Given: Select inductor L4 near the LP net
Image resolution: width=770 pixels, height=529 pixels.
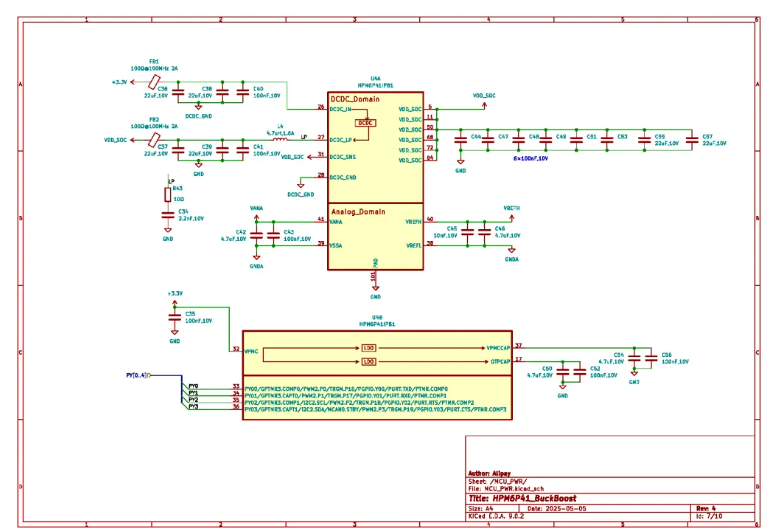Looking at the screenshot, I should coord(280,139).
